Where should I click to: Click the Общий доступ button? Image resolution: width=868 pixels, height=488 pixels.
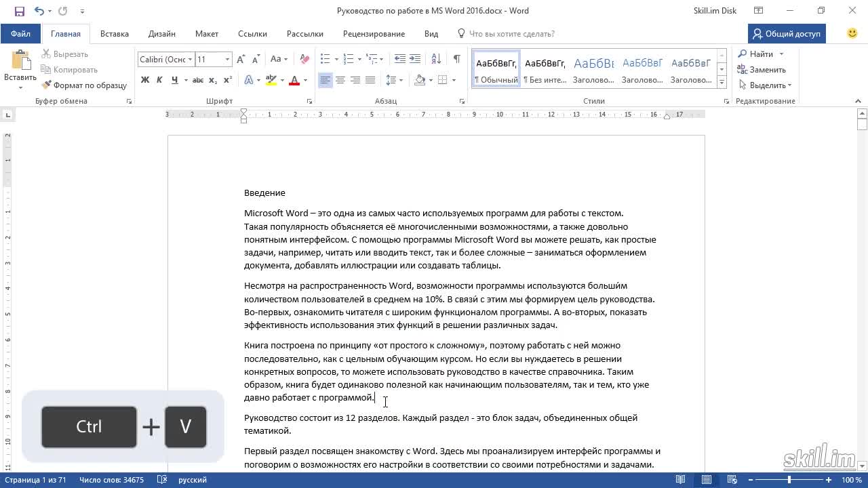tap(787, 33)
